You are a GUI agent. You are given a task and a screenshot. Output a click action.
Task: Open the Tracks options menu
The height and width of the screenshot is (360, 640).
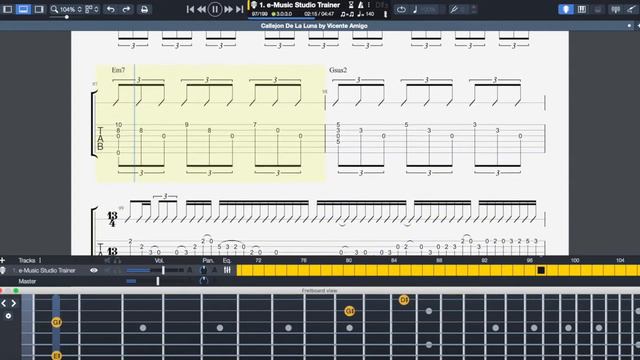40,260
